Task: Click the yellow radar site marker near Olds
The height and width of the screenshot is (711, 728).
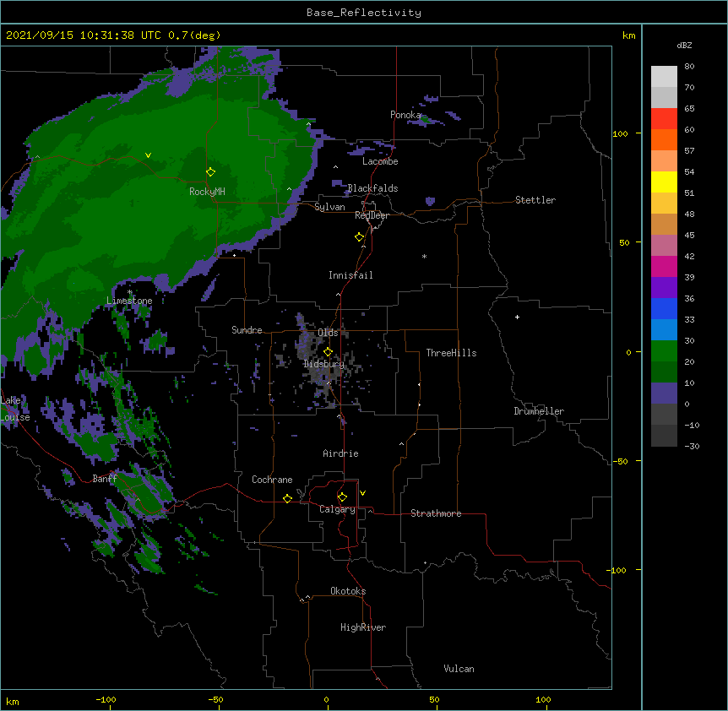Action: click(x=328, y=352)
